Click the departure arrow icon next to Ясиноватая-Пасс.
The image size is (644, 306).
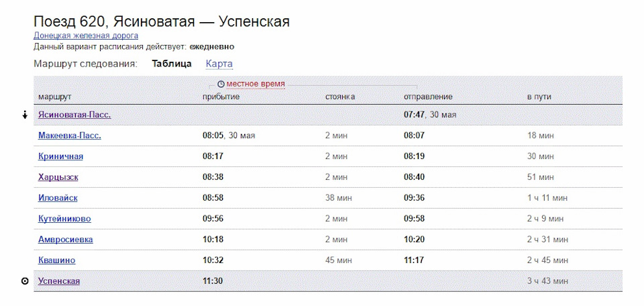25,115
